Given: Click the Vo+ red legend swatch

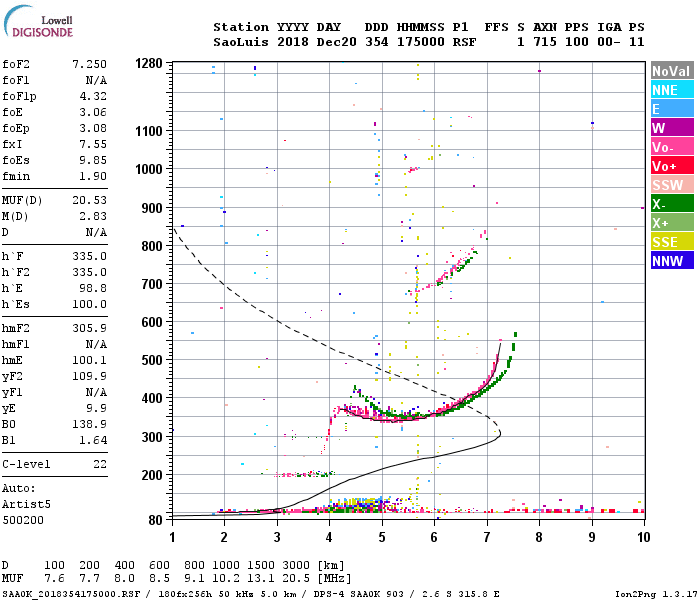Looking at the screenshot, I should [x=672, y=166].
